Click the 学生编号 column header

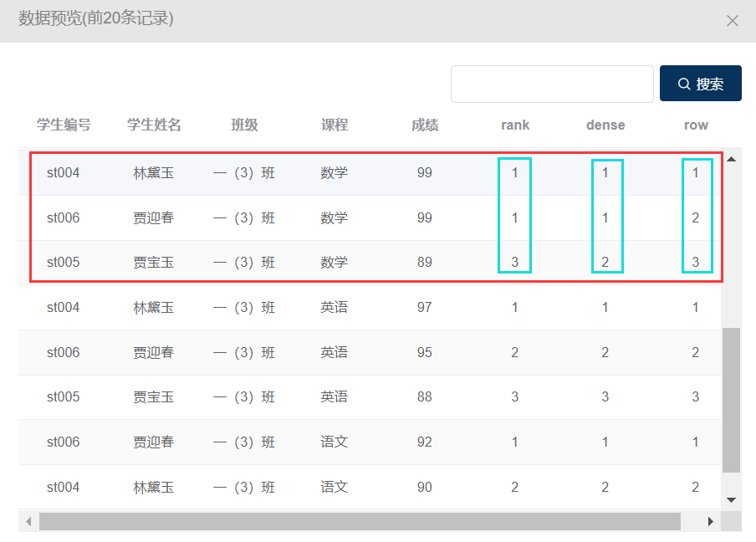click(64, 125)
